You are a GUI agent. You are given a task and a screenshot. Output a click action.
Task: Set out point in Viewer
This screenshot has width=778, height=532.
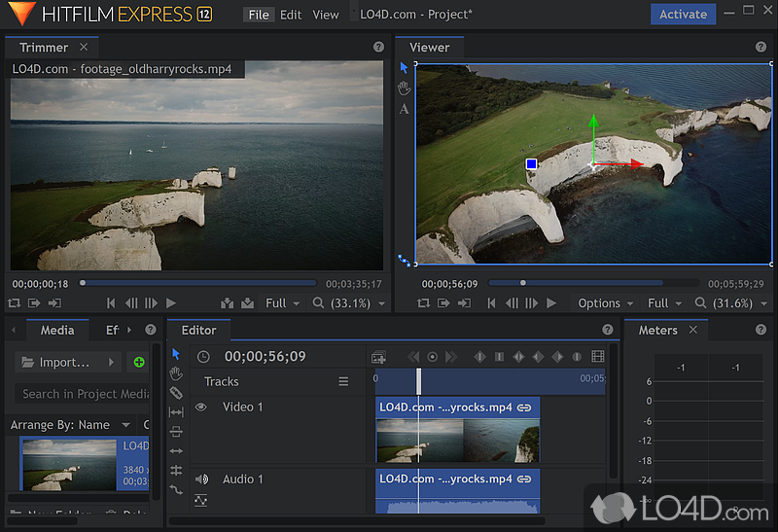click(x=464, y=303)
